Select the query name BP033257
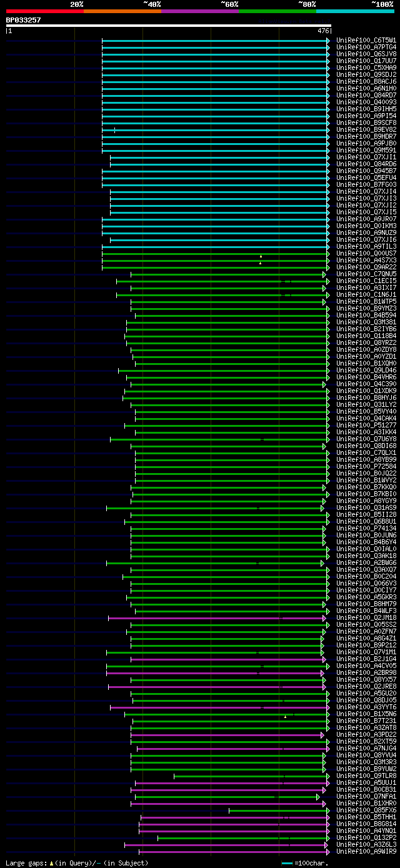Screen dimensions: 400x868 click(x=24, y=20)
